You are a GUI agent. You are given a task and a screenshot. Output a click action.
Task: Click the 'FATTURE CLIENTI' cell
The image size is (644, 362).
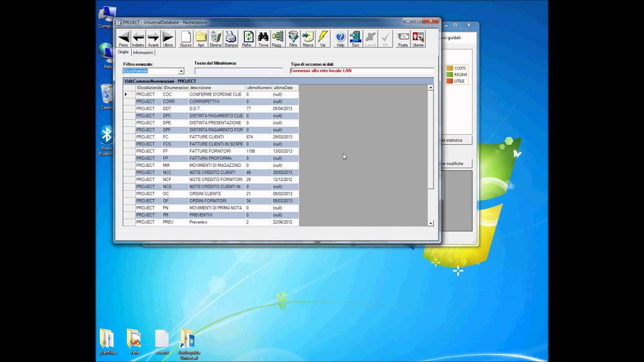(x=217, y=137)
